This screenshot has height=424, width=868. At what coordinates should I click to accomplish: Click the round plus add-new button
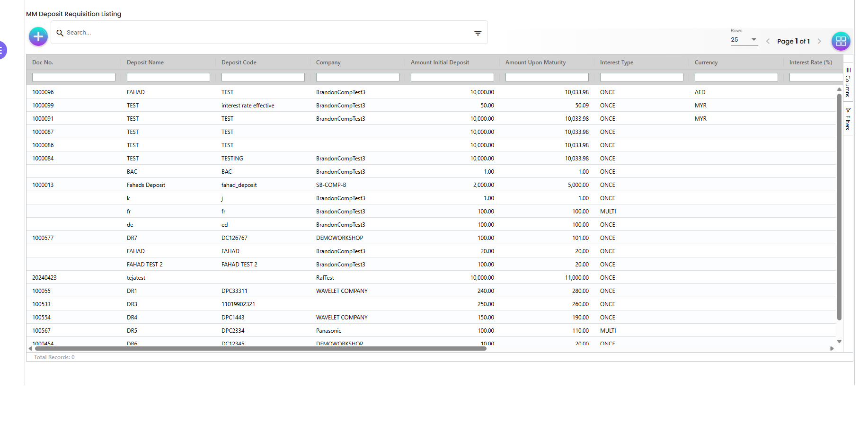(x=38, y=36)
